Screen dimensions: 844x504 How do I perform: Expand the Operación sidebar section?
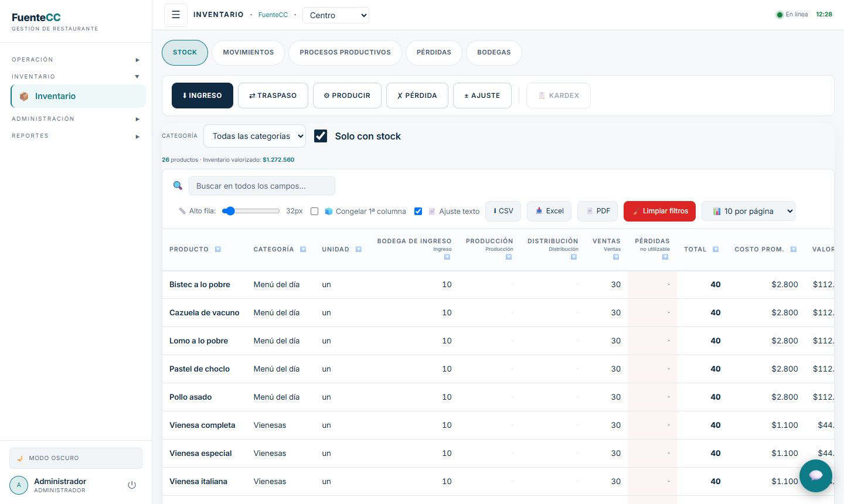[x=76, y=60]
